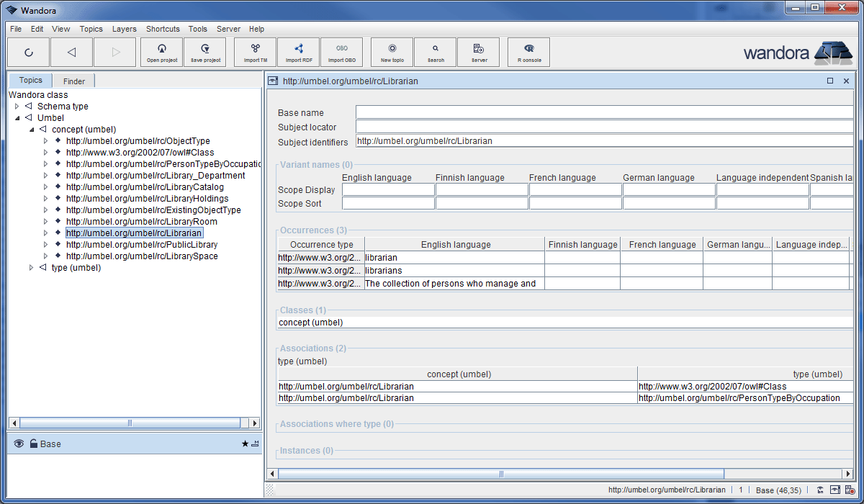Open the Search tool icon
The height and width of the screenshot is (504, 864).
click(435, 51)
